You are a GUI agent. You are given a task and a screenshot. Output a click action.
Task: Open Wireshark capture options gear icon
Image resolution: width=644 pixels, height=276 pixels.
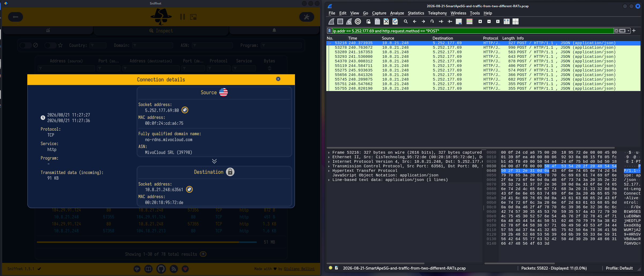point(358,21)
